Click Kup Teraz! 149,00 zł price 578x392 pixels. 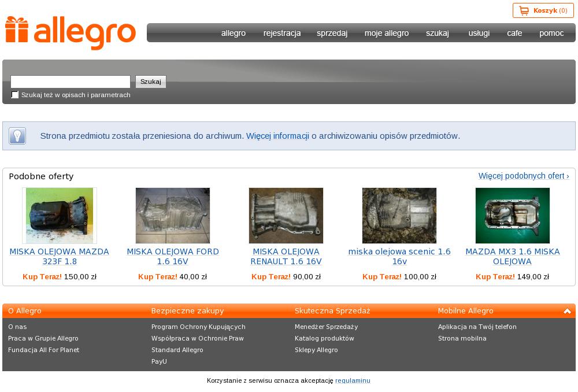[512, 276]
